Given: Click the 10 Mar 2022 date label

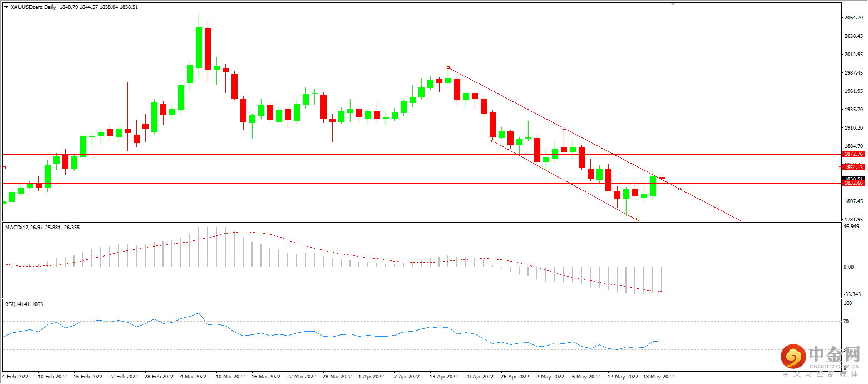Looking at the screenshot, I should tap(231, 377).
